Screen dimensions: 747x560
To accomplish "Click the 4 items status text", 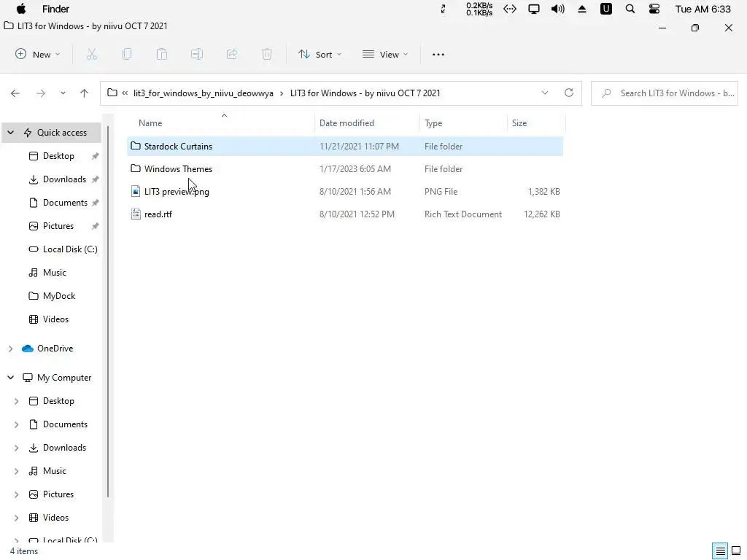I will tap(24, 551).
